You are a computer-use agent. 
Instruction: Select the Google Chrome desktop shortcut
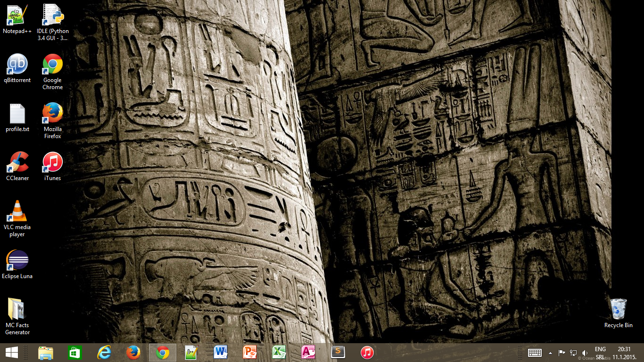coord(53,72)
